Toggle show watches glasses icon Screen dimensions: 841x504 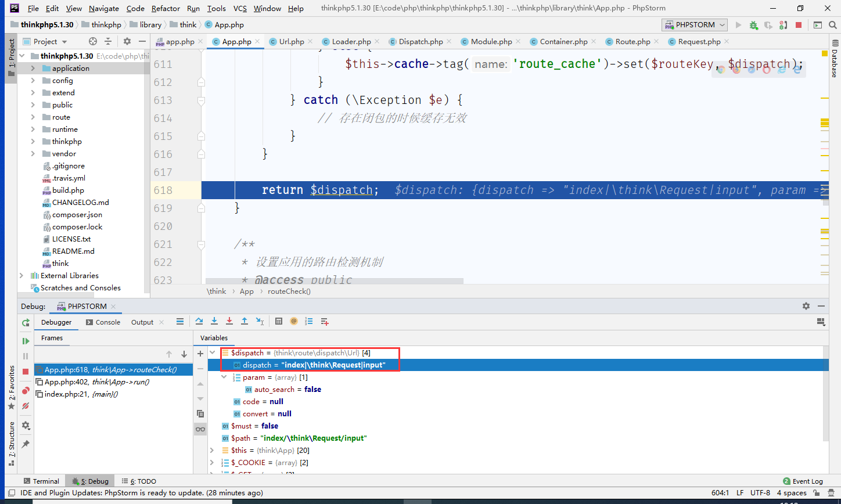[200, 429]
